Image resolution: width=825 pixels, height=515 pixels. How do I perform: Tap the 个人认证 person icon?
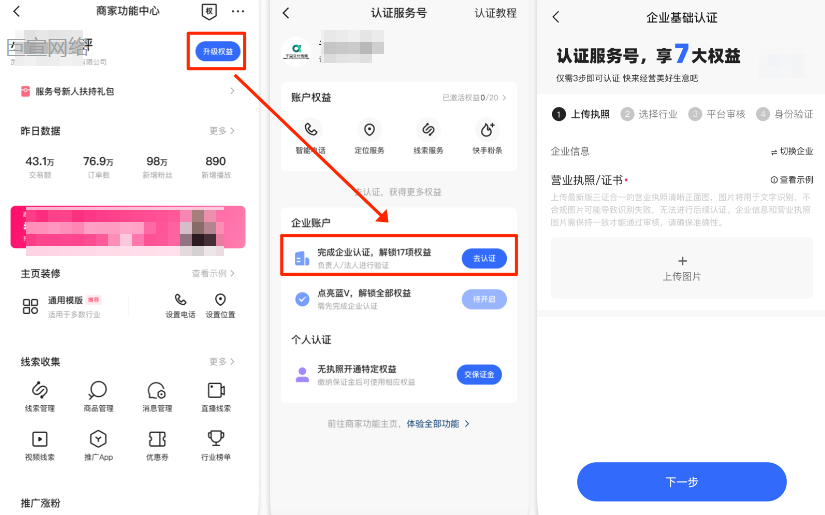point(303,375)
